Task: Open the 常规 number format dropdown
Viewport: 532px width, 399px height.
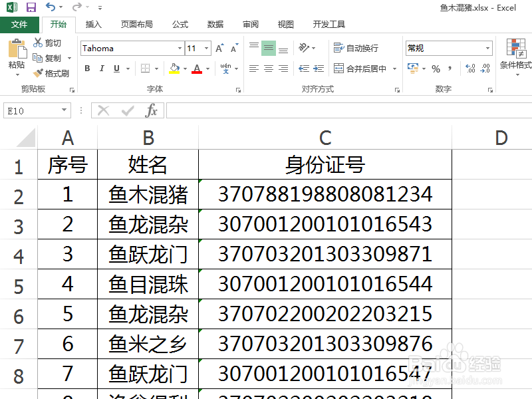Action: [487, 48]
